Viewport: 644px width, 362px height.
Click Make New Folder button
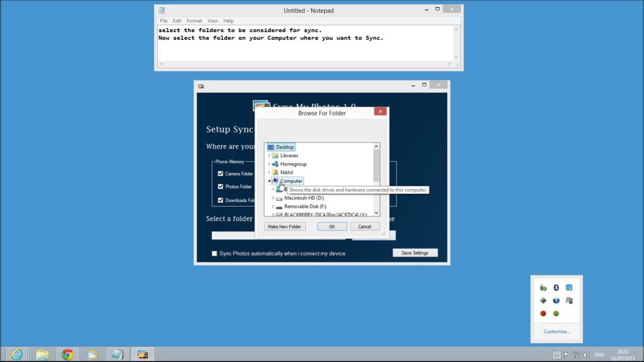tap(284, 227)
